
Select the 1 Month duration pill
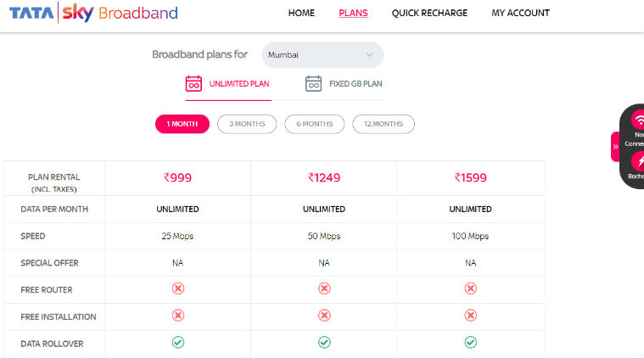[x=182, y=124]
